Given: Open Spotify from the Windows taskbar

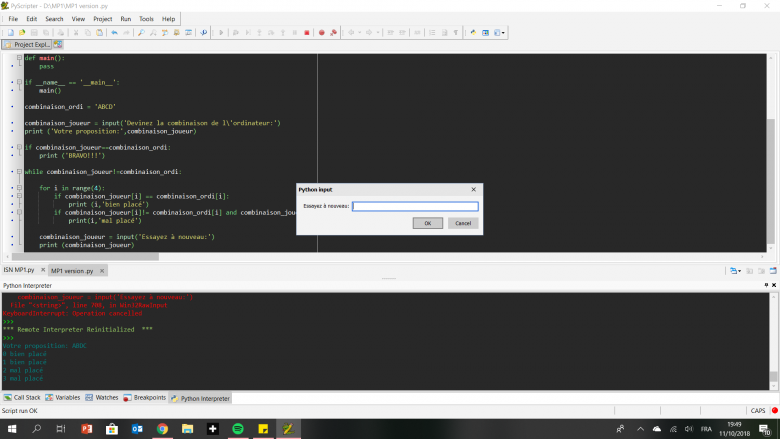Looking at the screenshot, I should (x=238, y=428).
